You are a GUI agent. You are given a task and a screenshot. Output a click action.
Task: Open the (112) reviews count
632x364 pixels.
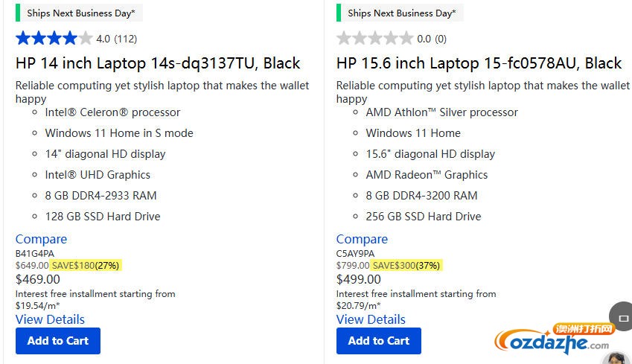[126, 39]
